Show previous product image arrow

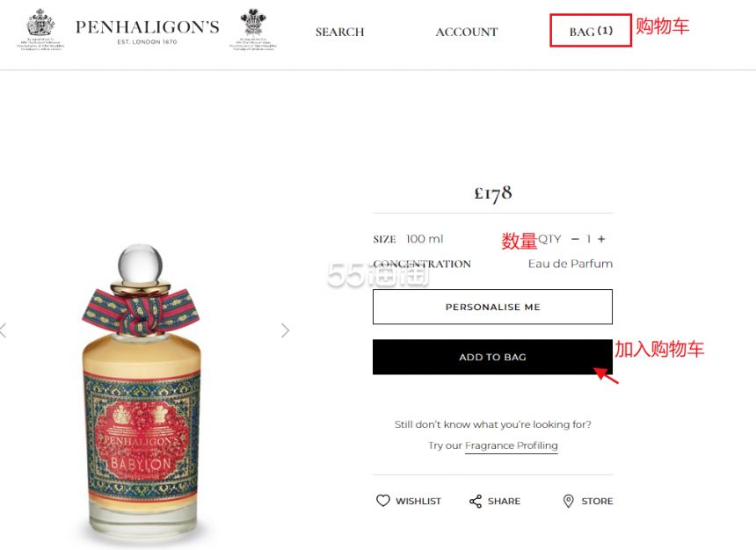click(x=4, y=330)
